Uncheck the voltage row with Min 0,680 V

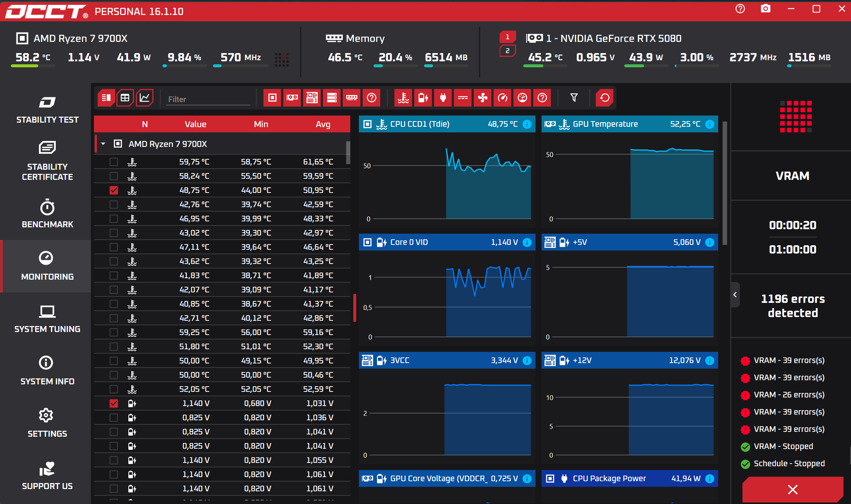click(114, 403)
